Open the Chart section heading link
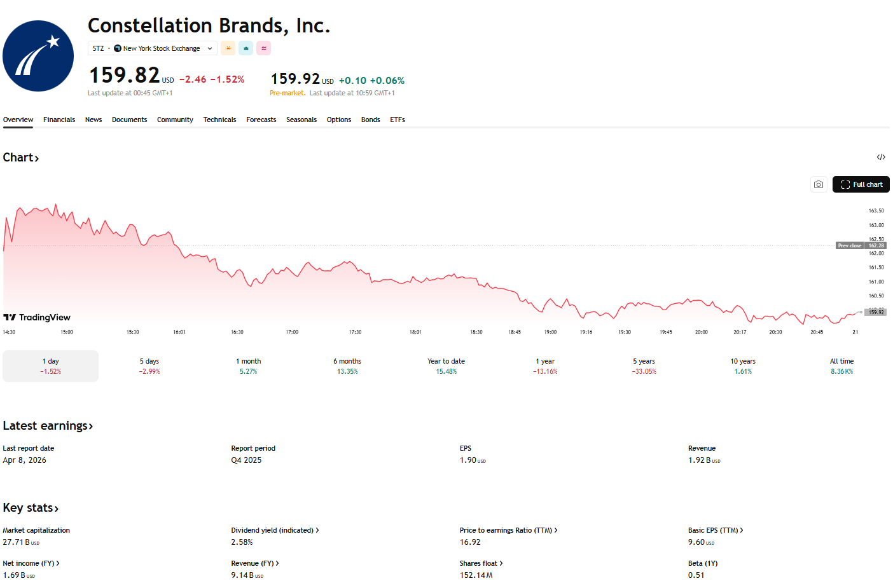This screenshot has width=893, height=588. 21,158
